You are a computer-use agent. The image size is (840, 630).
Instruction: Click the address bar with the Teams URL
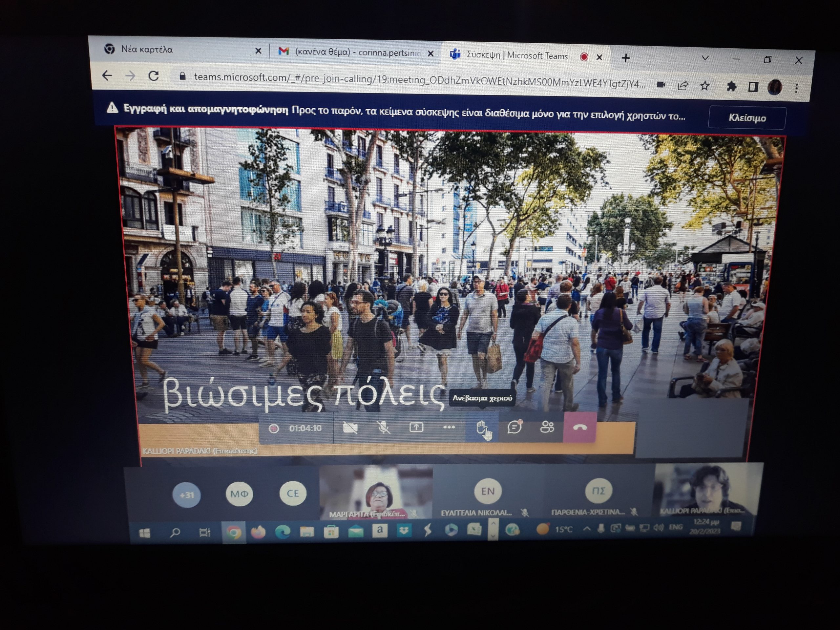point(420,80)
